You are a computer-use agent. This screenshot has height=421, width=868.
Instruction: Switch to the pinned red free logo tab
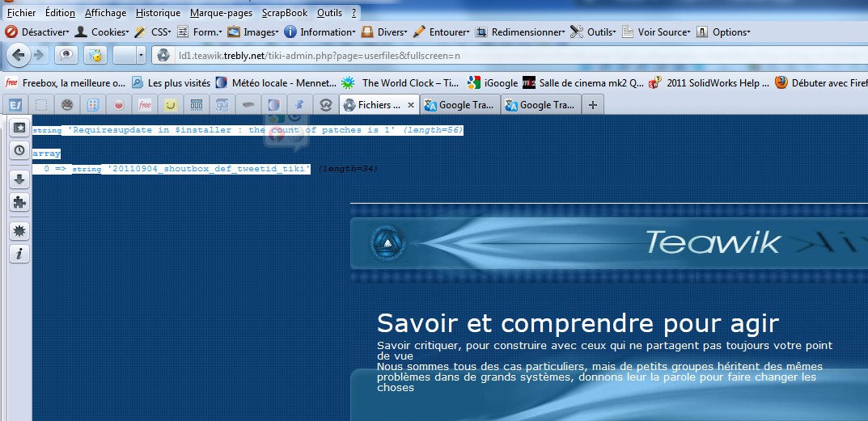(145, 104)
